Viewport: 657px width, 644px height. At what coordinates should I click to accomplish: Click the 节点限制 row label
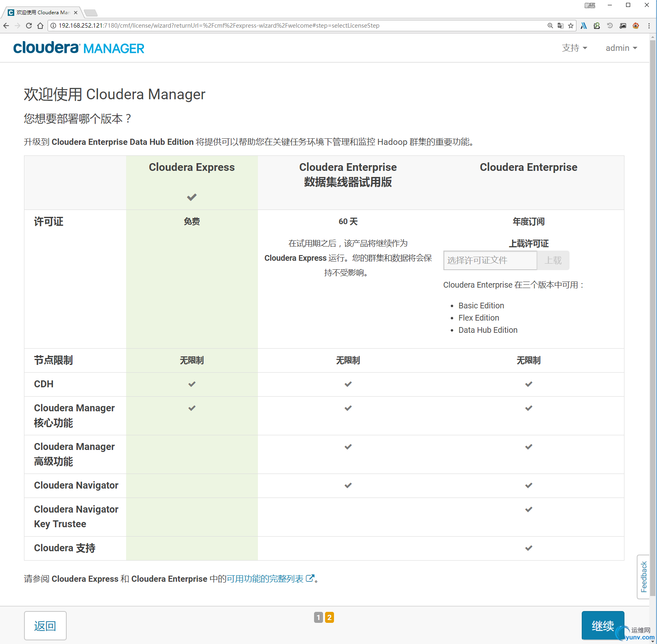tap(53, 360)
